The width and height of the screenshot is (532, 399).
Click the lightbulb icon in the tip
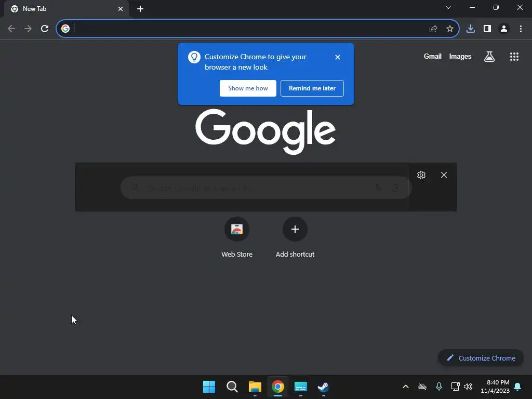click(194, 57)
